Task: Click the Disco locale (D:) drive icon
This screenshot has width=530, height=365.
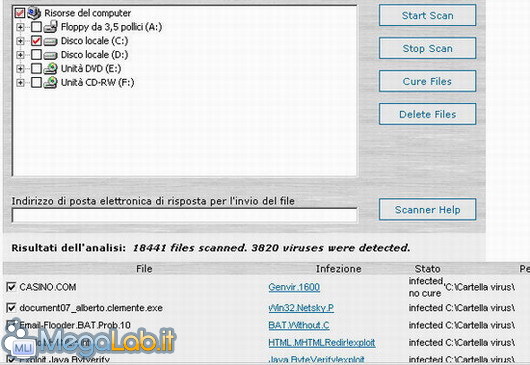Action: tap(50, 55)
